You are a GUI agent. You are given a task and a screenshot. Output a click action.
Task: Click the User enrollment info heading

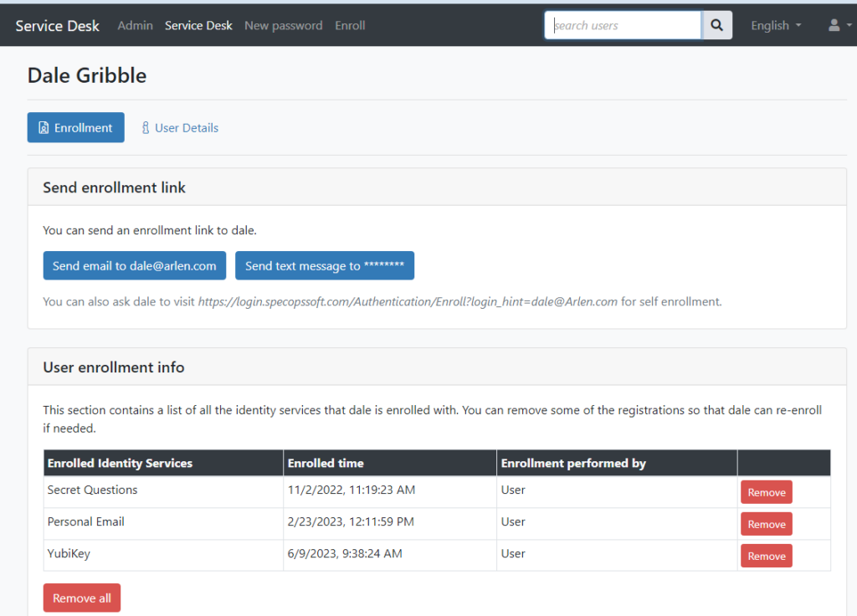click(x=114, y=367)
